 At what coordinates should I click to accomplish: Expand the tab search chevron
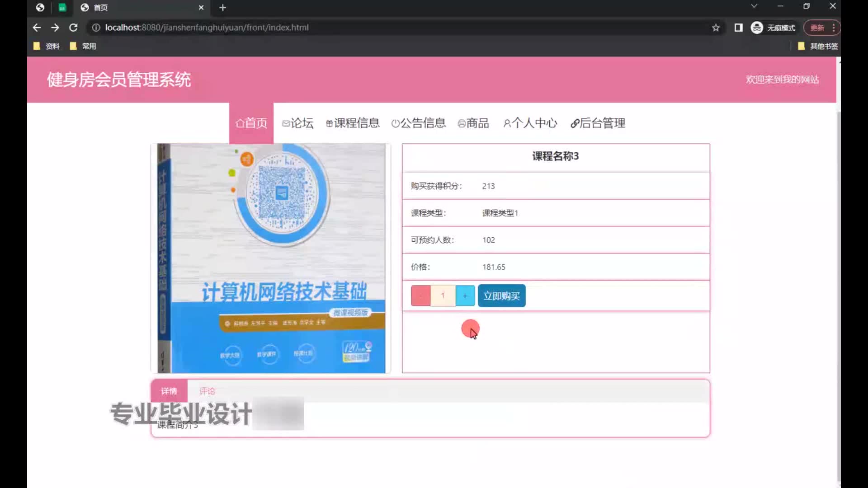[x=754, y=6]
